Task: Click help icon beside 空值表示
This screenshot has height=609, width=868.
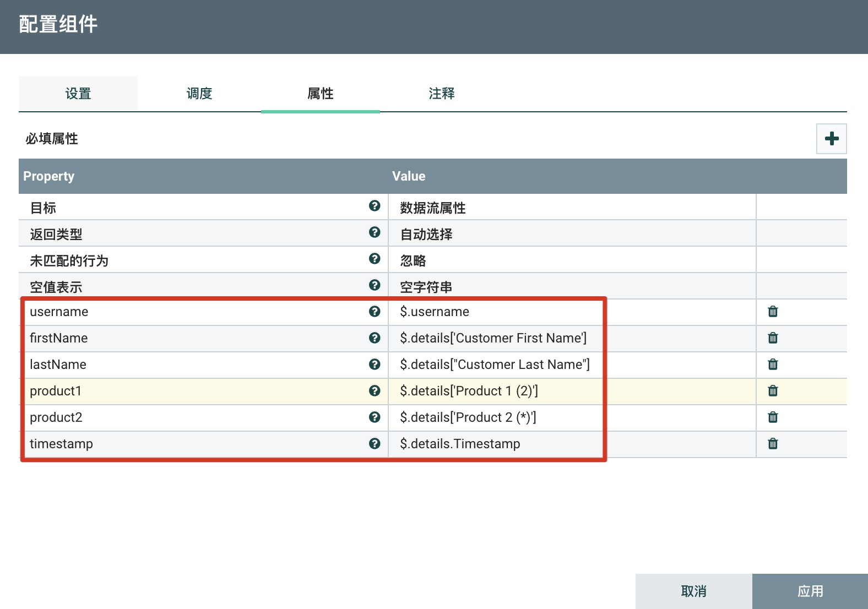Action: (x=375, y=285)
